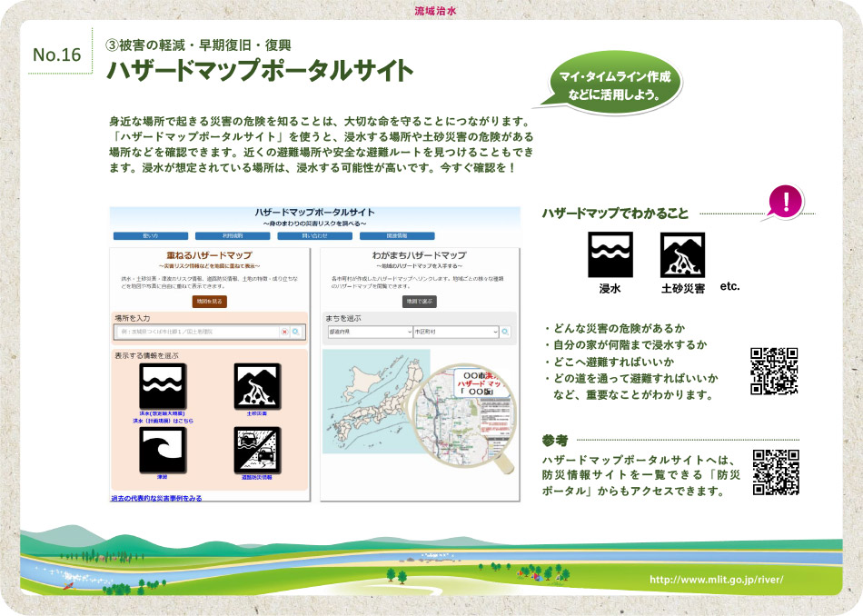This screenshot has width=863, height=616.
Task: Open the 利用規約 menu button
Action: tap(233, 235)
